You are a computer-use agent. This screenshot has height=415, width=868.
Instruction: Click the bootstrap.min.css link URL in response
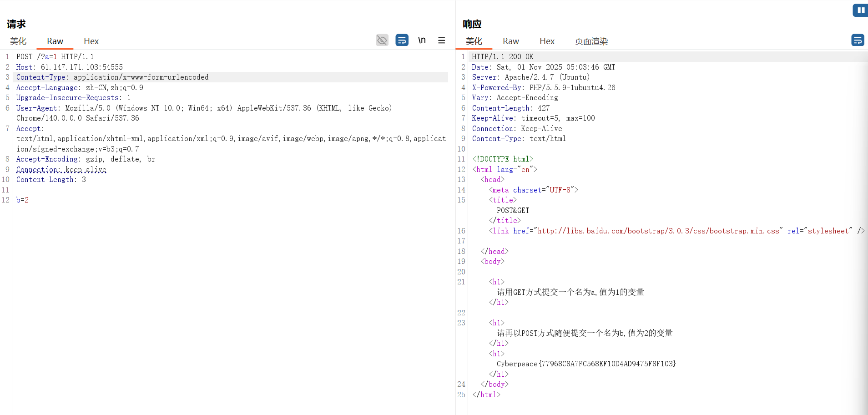658,231
